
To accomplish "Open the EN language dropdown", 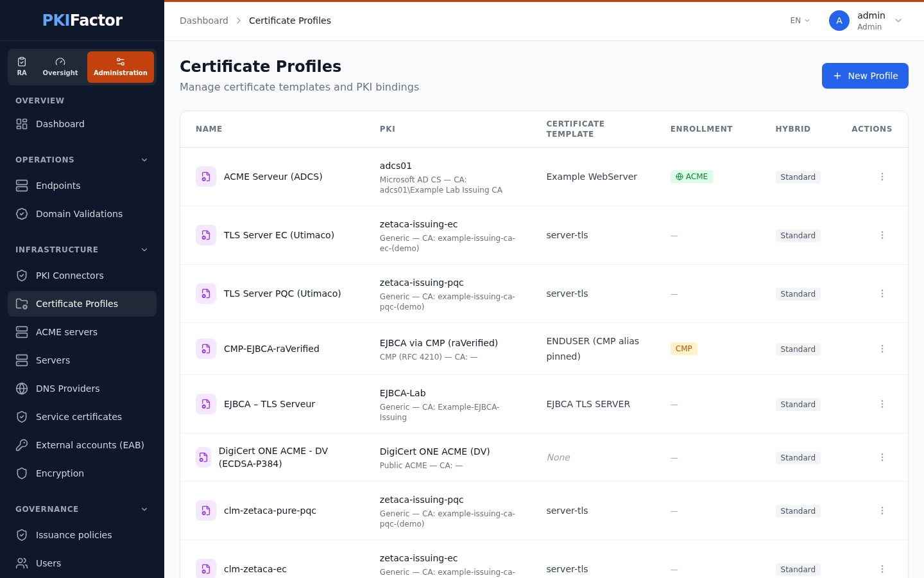I will tap(800, 21).
